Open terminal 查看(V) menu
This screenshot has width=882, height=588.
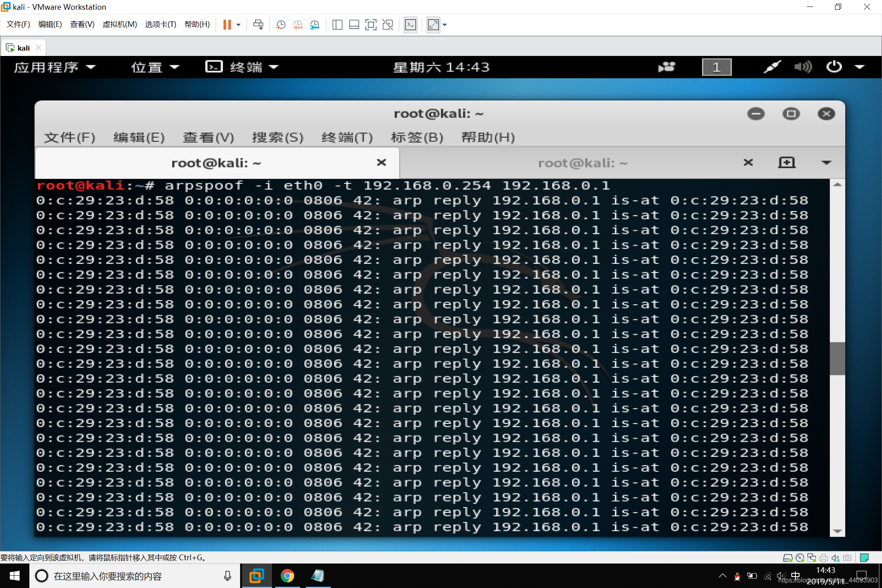pos(209,138)
